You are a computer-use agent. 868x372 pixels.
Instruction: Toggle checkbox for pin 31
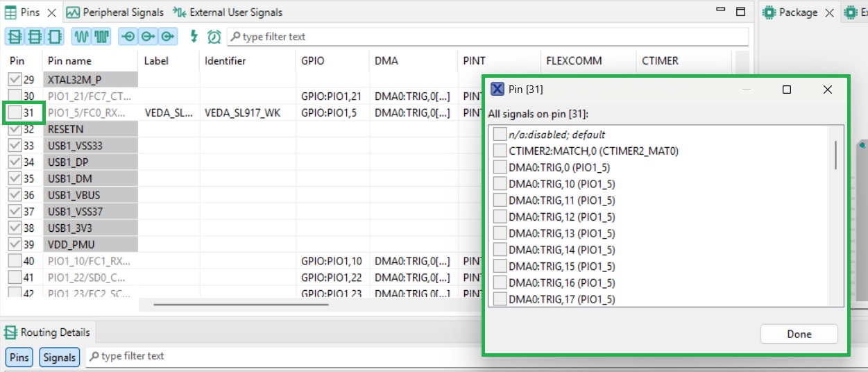tap(15, 112)
